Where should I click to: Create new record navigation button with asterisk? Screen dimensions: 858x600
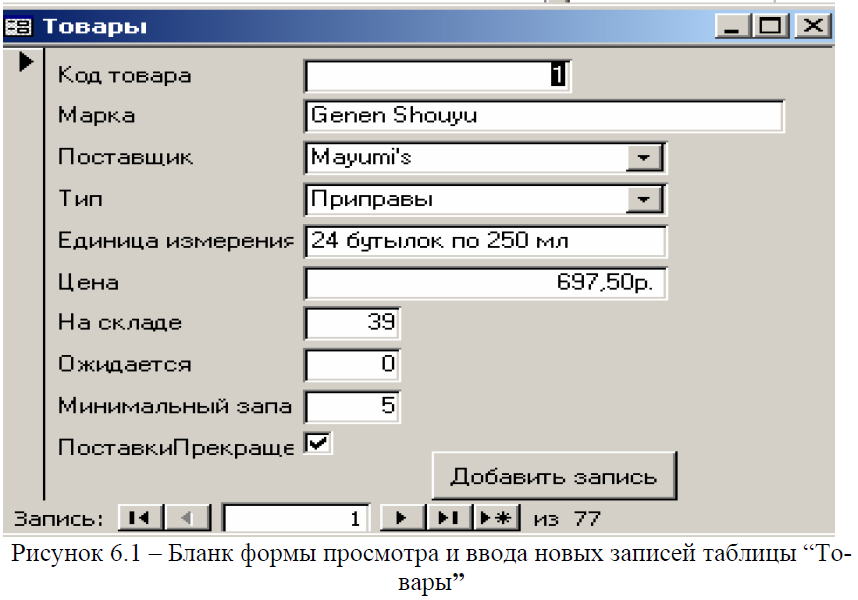coord(496,517)
